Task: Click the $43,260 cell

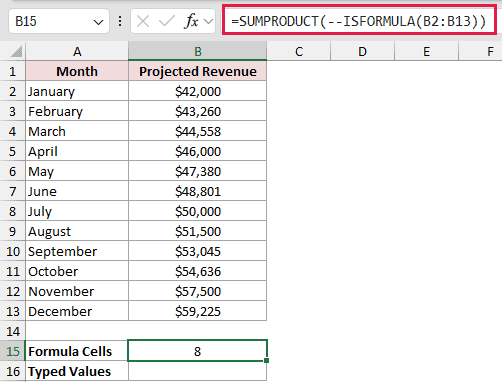Action: tap(198, 111)
